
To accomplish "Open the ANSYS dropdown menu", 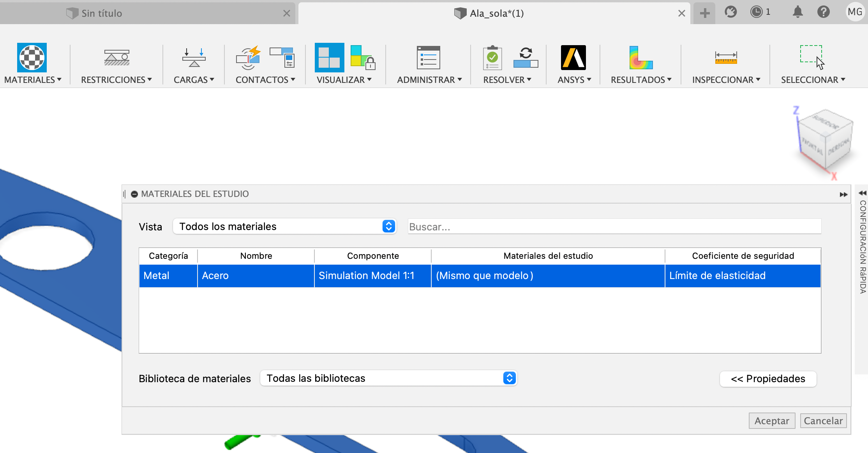I will [574, 80].
